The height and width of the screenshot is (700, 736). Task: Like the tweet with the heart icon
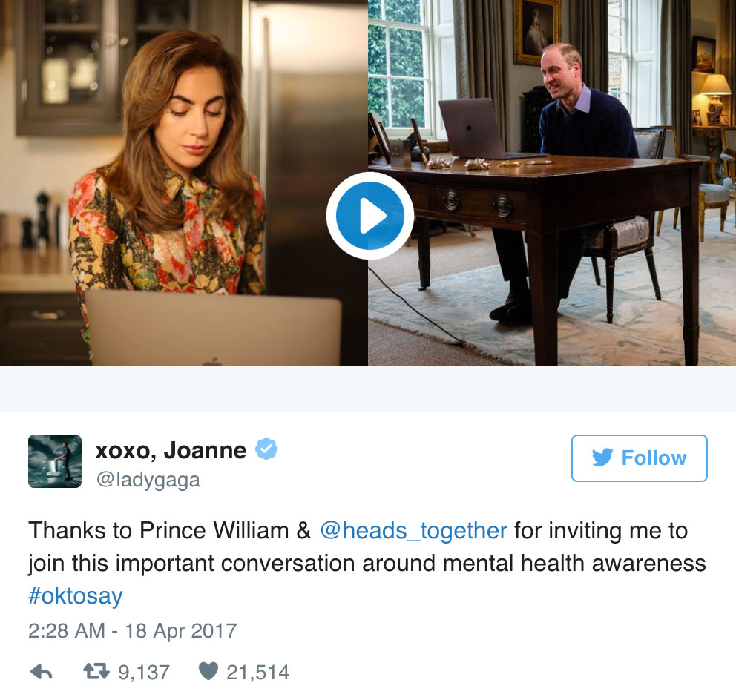click(x=208, y=671)
